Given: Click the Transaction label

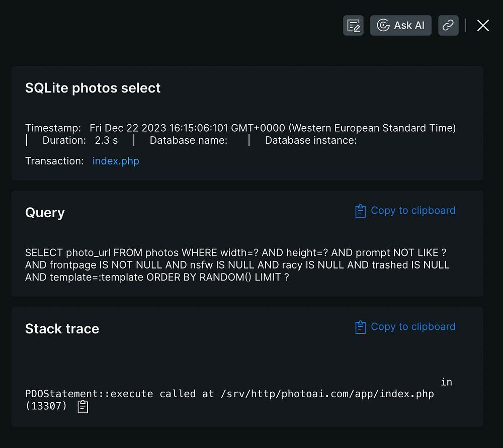Looking at the screenshot, I should coord(54,161).
